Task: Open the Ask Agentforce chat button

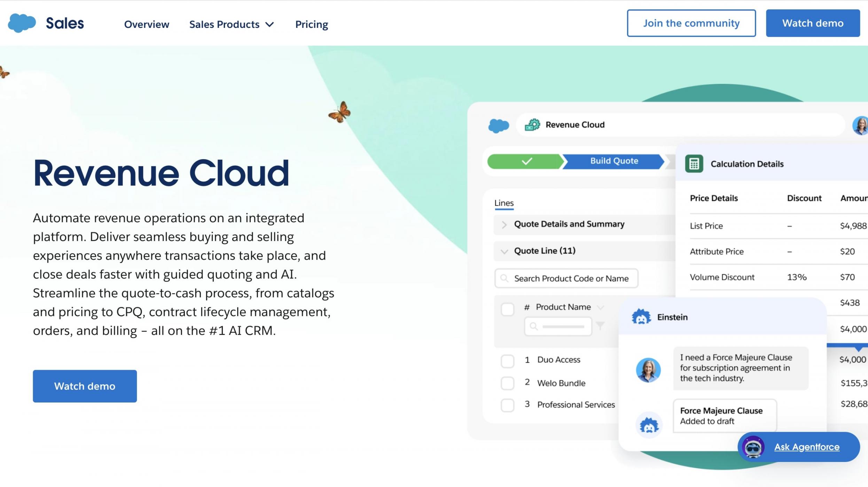Action: (x=799, y=447)
